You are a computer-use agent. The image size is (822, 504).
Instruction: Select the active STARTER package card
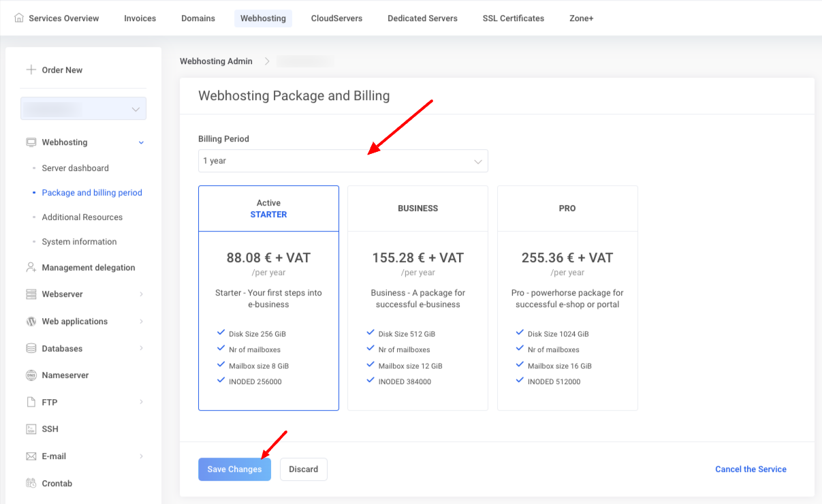point(268,298)
